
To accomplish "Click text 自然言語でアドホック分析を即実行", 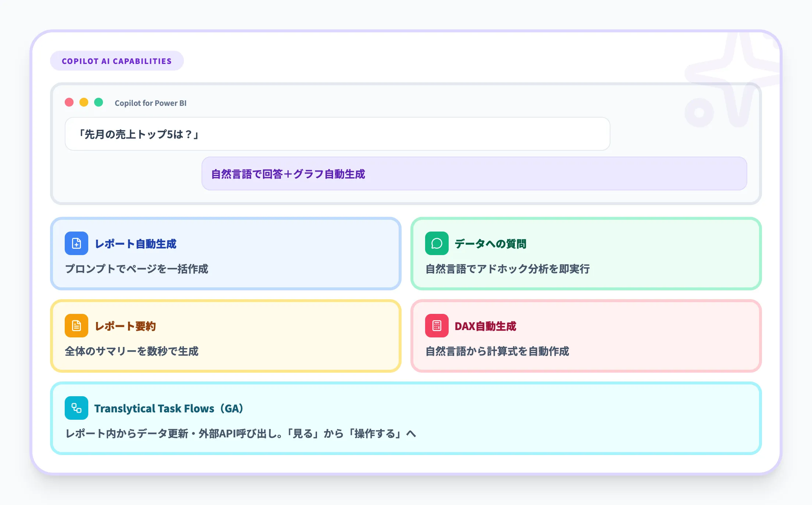I will click(x=508, y=269).
